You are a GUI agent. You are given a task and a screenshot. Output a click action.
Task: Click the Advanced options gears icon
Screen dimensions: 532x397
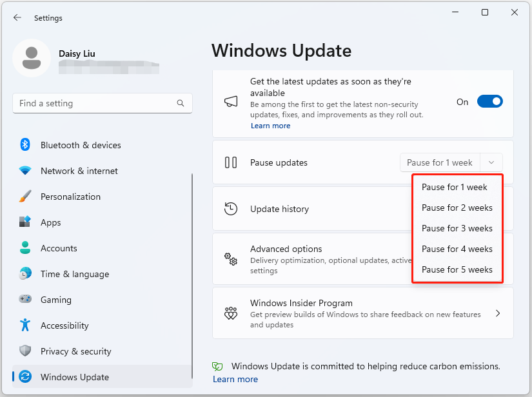tap(231, 259)
